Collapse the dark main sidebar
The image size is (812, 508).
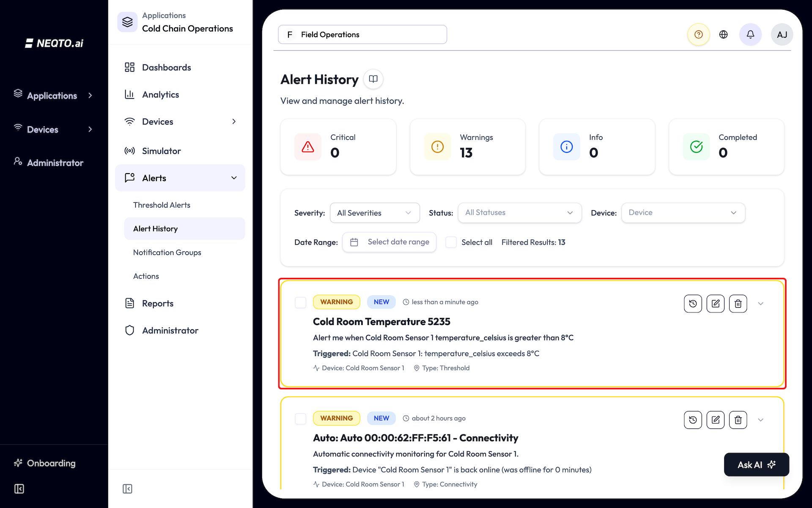pyautogui.click(x=19, y=489)
